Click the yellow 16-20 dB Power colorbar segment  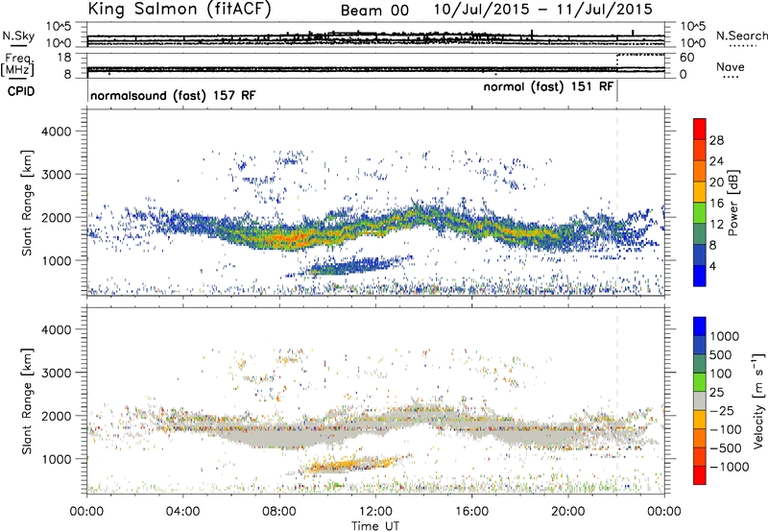[x=700, y=192]
